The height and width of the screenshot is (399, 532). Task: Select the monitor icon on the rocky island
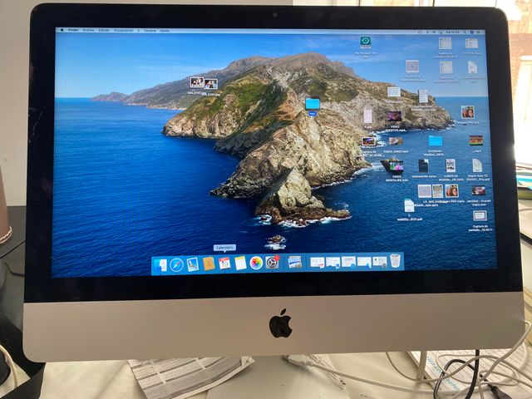point(313,104)
